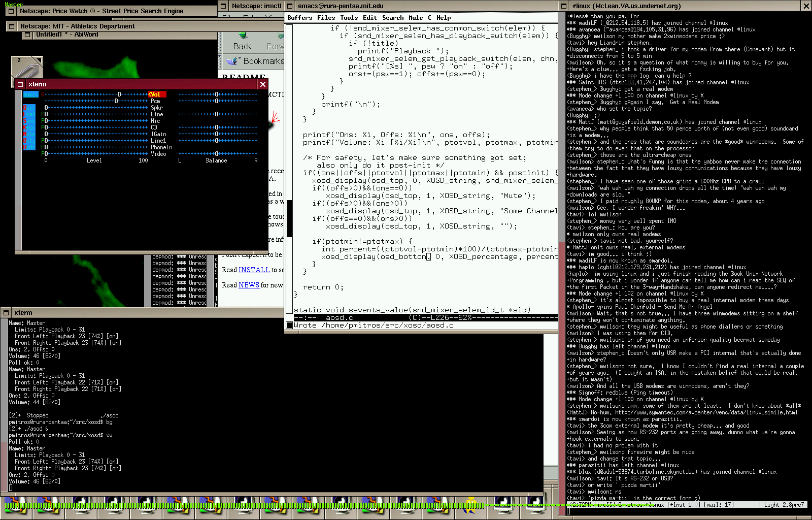The height and width of the screenshot is (520, 812).
Task: Adjust the Vol balance slider in aumix
Action: pos(218,94)
